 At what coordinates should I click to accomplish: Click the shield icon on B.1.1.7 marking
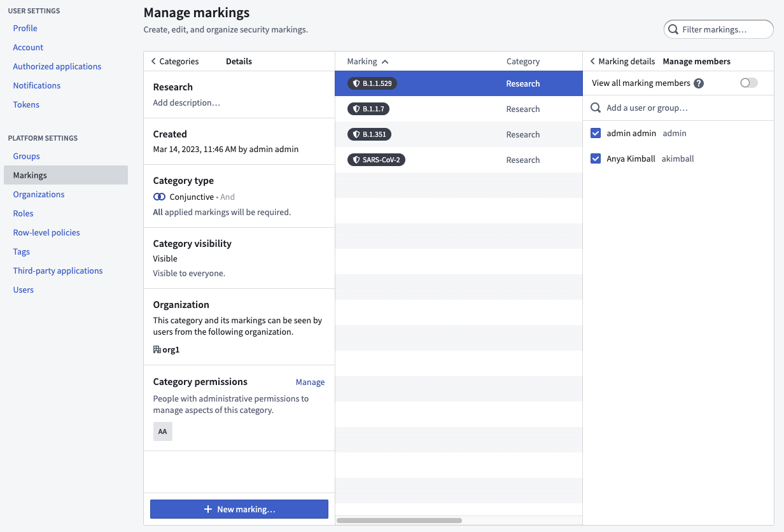pyautogui.click(x=356, y=109)
